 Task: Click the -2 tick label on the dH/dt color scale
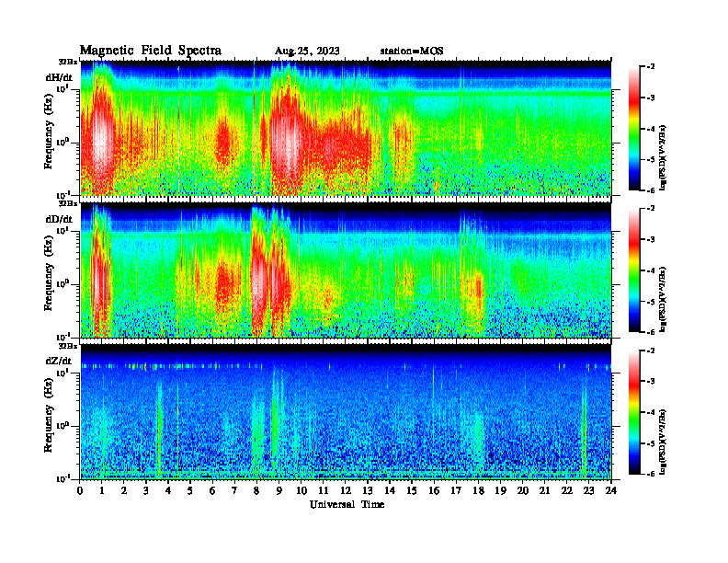pyautogui.click(x=651, y=67)
